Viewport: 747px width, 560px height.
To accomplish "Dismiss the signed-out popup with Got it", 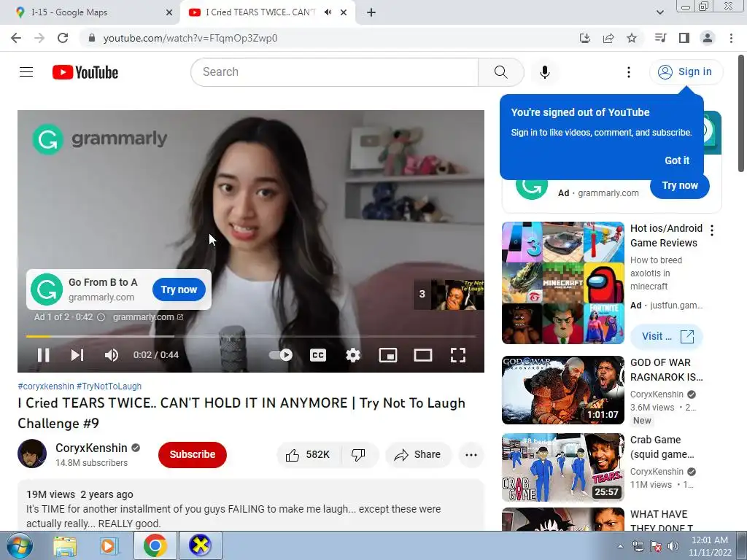I will [x=677, y=160].
